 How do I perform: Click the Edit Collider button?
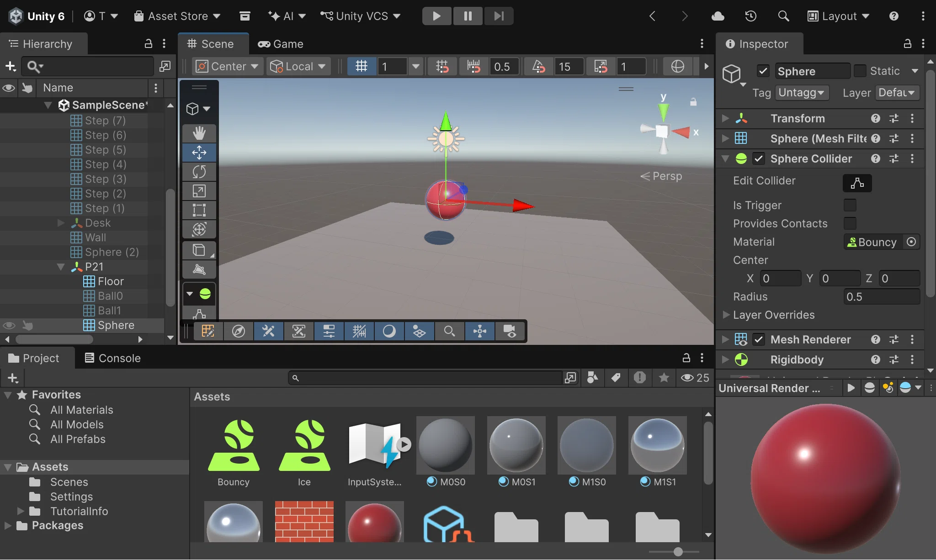pos(857,183)
